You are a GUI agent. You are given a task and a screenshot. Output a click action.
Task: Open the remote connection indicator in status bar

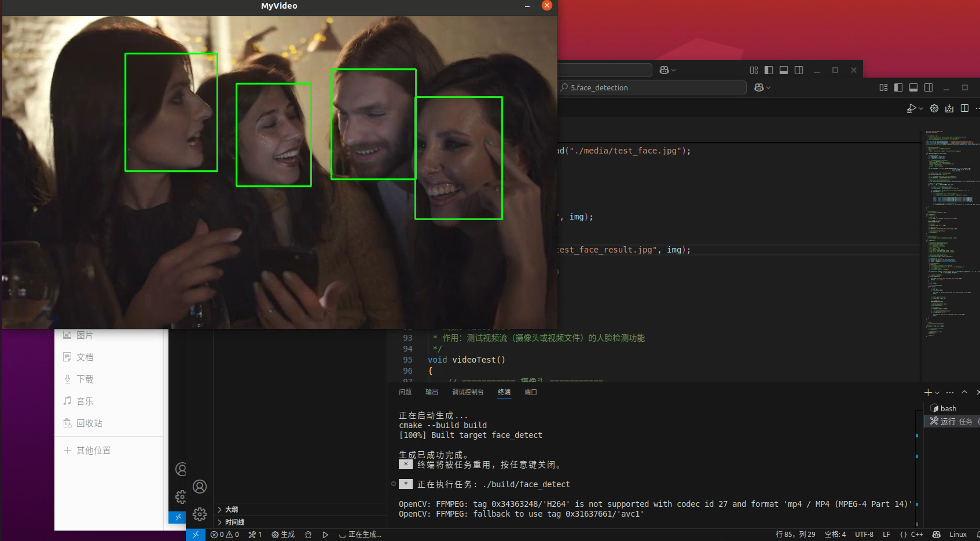coord(196,535)
